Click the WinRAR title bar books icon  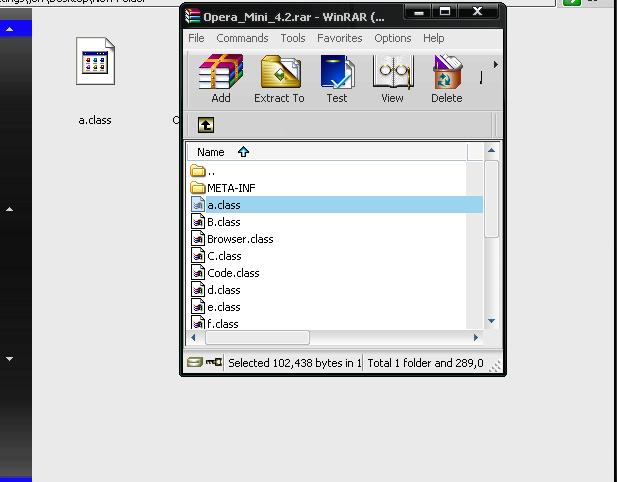193,17
